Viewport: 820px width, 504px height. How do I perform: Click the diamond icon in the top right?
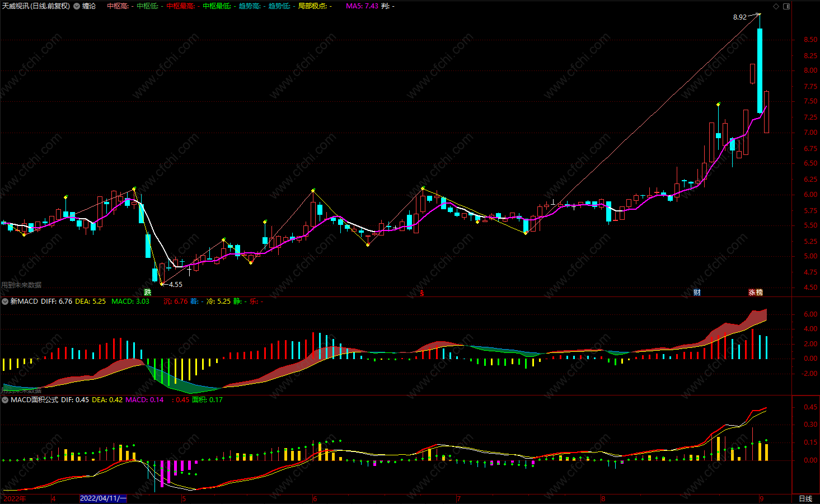776,6
